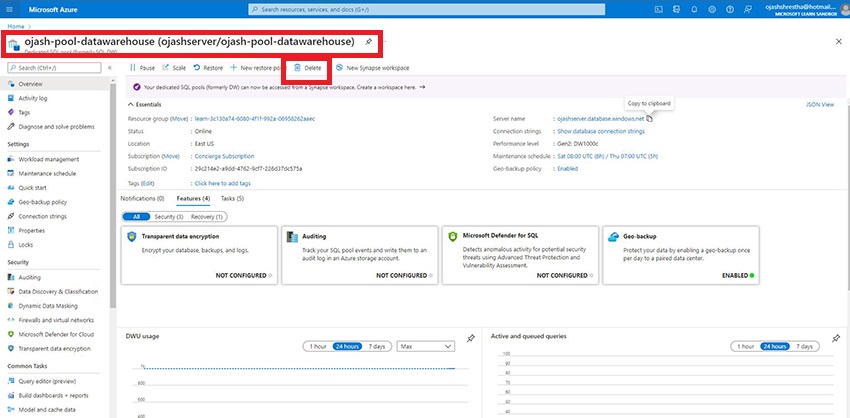Viewport: 850px width, 418px height.
Task: Open the Feedback icon in top bar
Action: 748,9
